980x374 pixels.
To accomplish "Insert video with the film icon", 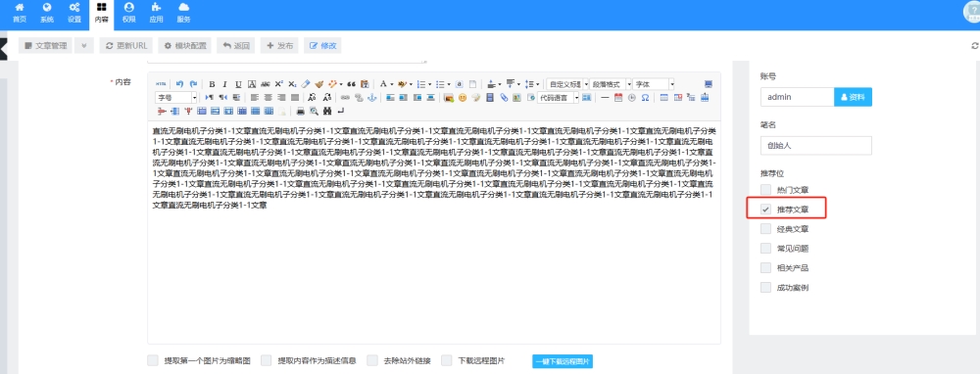I will pyautogui.click(x=490, y=97).
